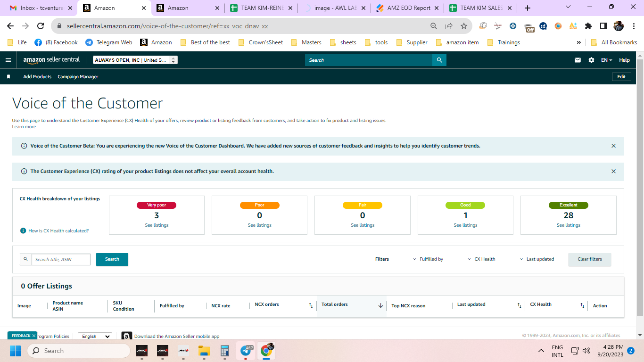Open the Chrome profile avatar

pos(619,26)
